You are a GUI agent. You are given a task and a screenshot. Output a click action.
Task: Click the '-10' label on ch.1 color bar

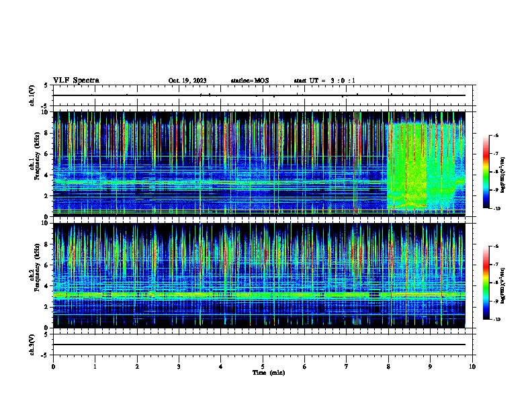pos(496,208)
